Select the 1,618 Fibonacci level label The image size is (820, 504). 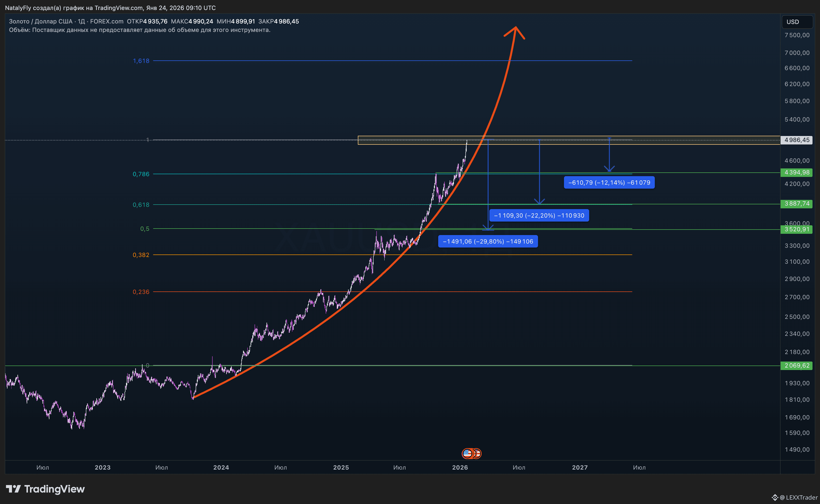pyautogui.click(x=141, y=61)
